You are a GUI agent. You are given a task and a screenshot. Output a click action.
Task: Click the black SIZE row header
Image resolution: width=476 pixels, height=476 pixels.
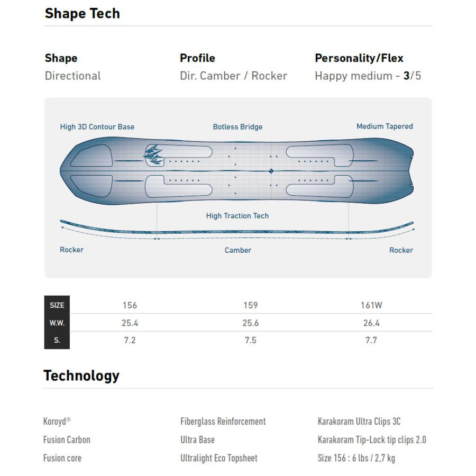57,305
